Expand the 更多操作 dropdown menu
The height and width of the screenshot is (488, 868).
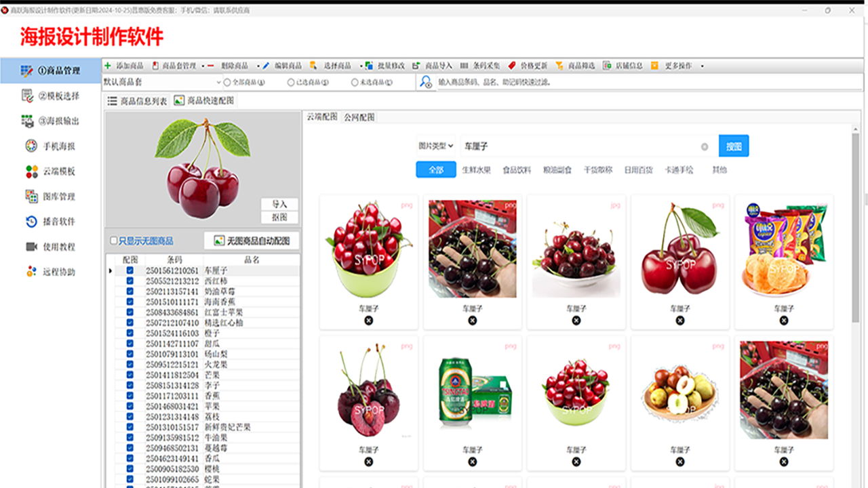tap(680, 66)
